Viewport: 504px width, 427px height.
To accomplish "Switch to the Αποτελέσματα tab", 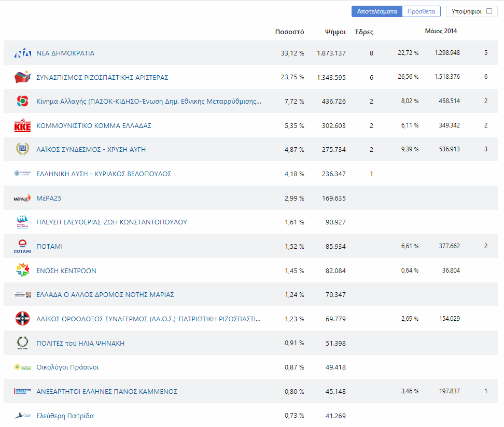I will [377, 11].
